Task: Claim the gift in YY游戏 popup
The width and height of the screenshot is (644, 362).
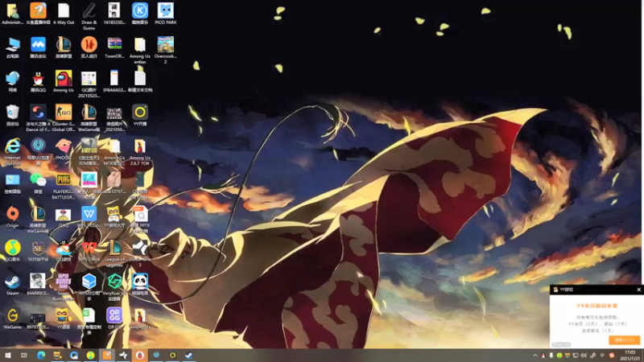Action: coord(624,339)
